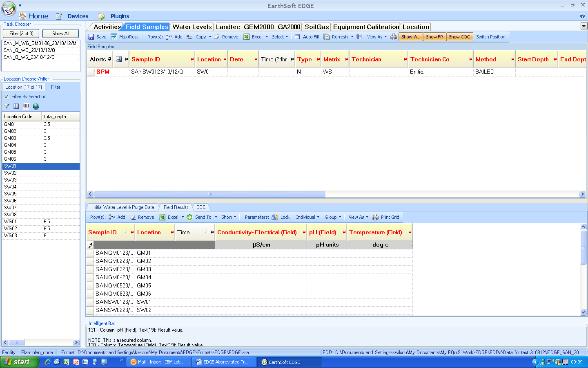Select the WG01 location row
588x368 pixels.
click(x=41, y=222)
